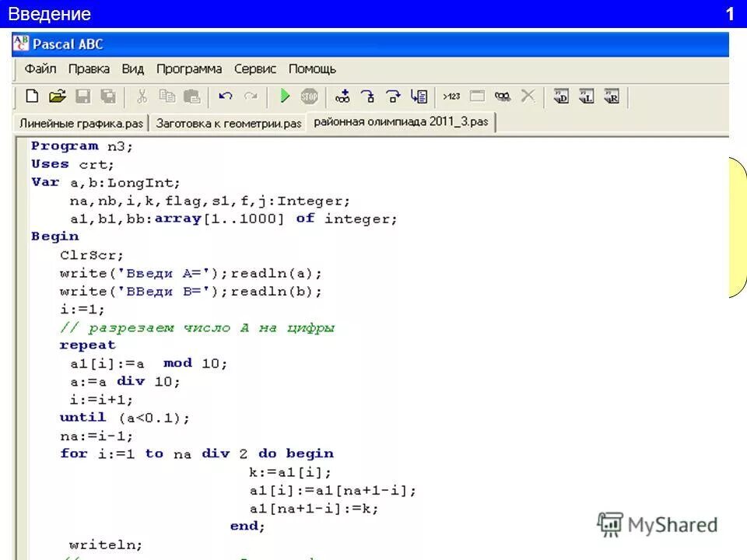747x560 pixels.
Task: Click the toolbar icon marked D
Action: pos(561,96)
